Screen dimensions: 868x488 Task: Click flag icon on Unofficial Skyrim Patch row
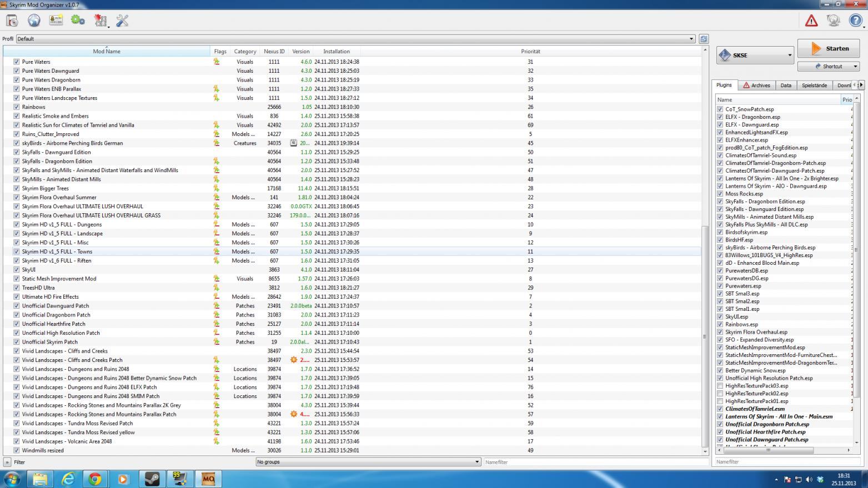pos(217,342)
